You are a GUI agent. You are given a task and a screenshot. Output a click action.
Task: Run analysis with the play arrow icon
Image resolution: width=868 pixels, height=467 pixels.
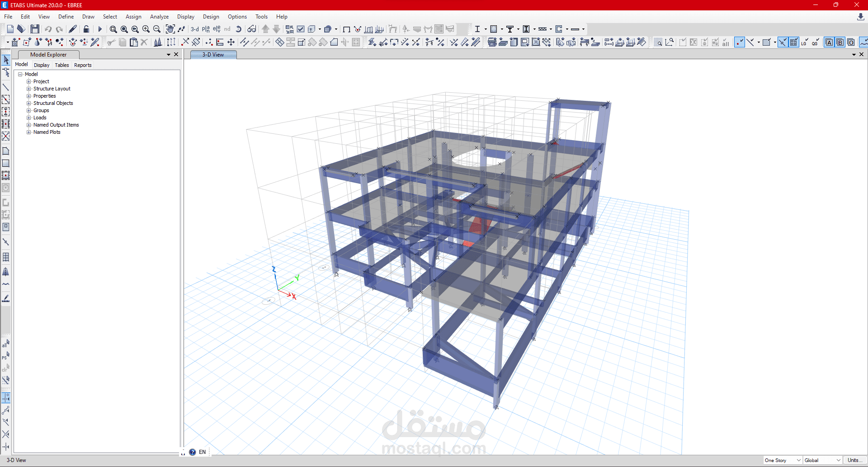click(100, 29)
